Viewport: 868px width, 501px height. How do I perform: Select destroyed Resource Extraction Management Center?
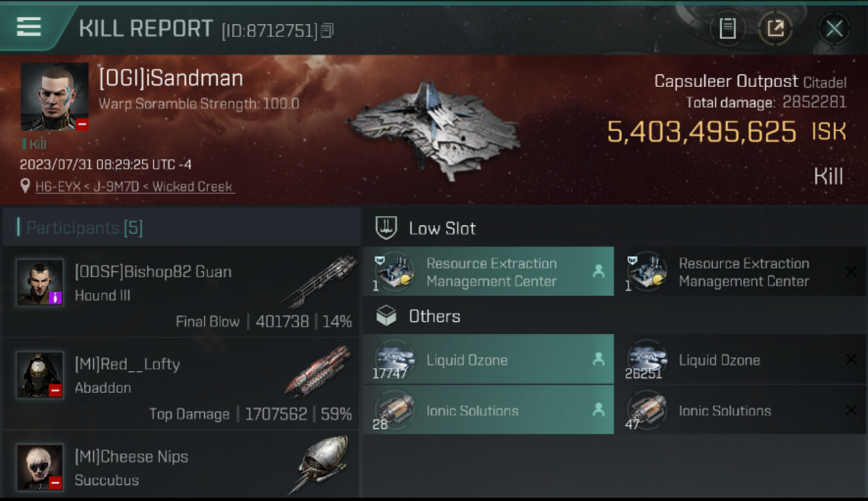pyautogui.click(x=740, y=271)
